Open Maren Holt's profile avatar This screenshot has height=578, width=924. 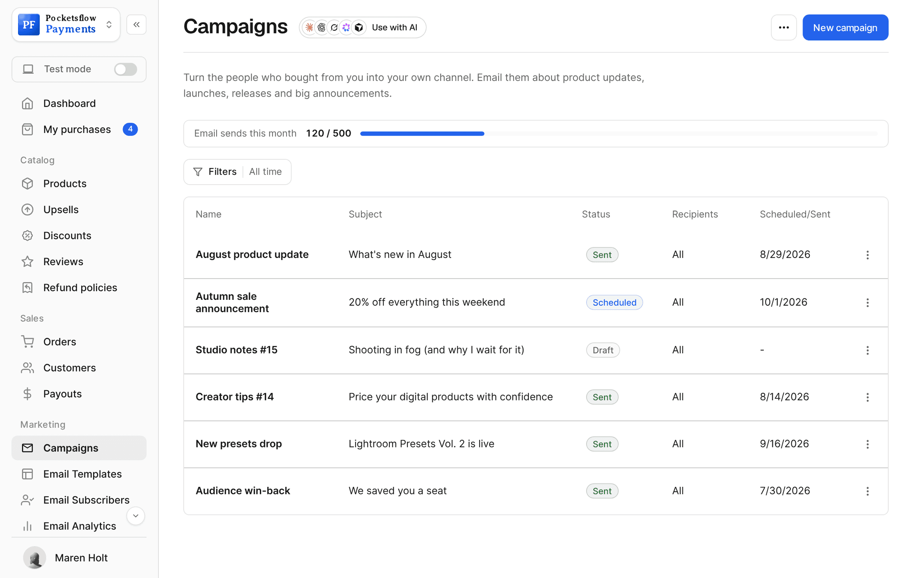(35, 558)
